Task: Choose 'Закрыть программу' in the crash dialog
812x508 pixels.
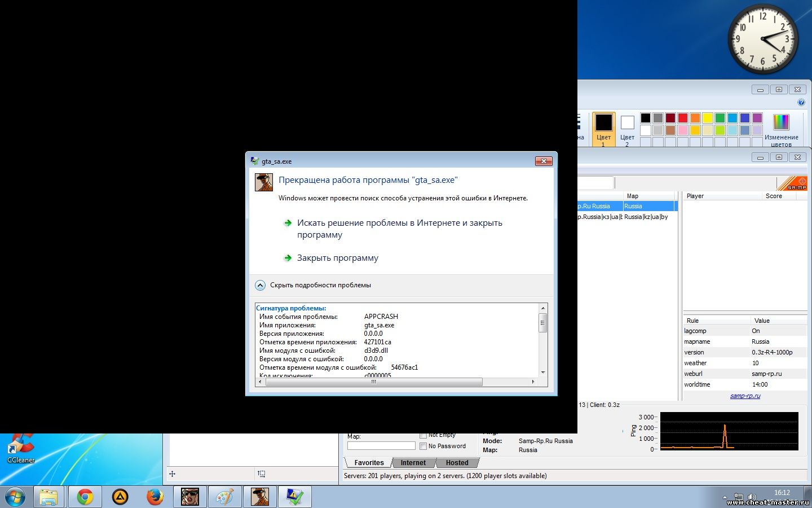Action: [338, 258]
